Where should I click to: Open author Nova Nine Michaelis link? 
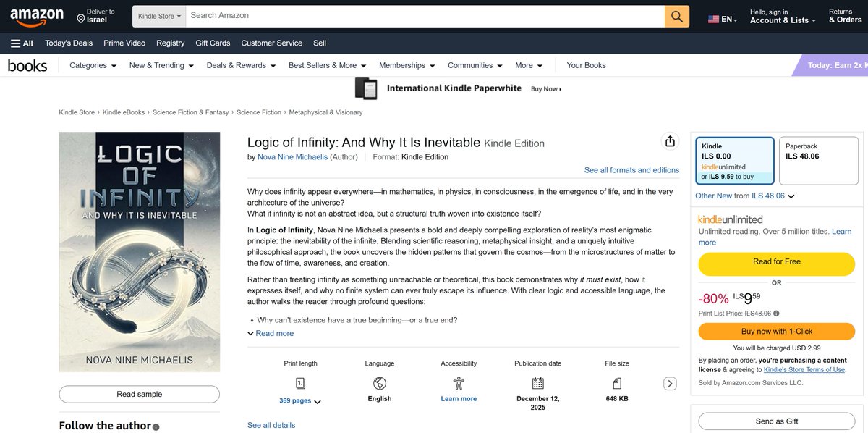tap(292, 157)
